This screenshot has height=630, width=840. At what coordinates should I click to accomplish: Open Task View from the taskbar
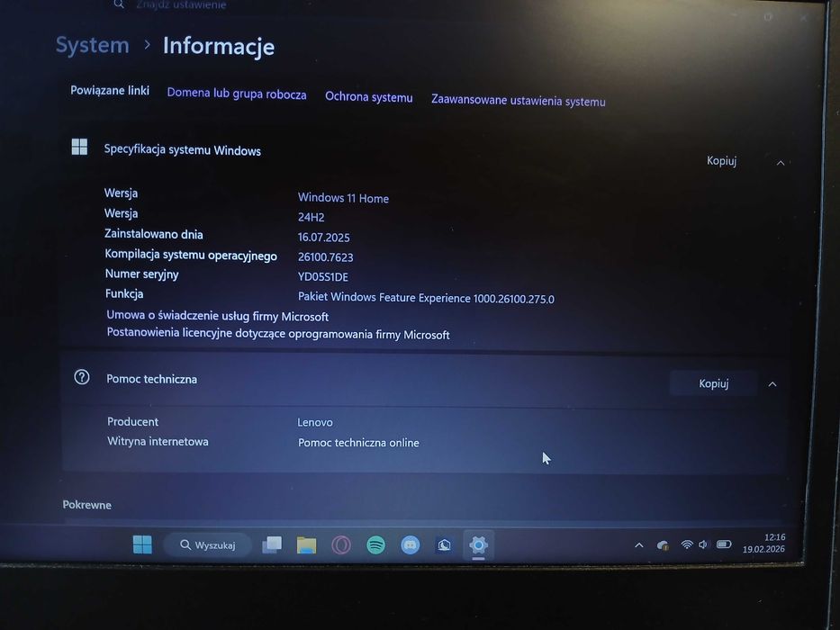(272, 544)
